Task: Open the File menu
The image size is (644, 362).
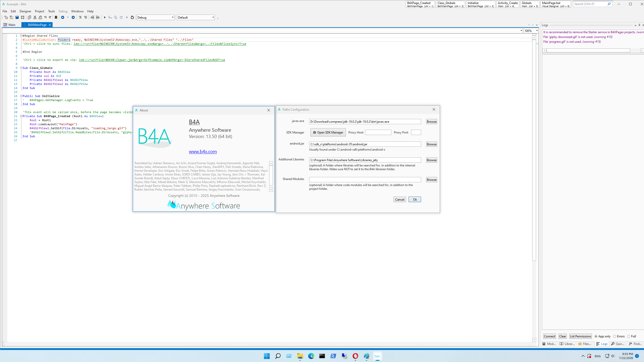Action: (x=5, y=11)
